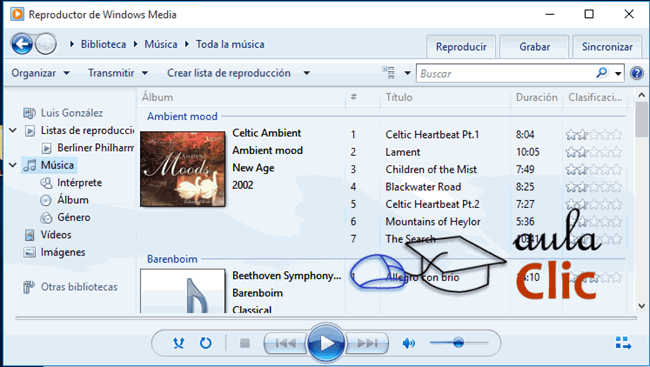Open the help question mark icon
This screenshot has width=650, height=367.
pyautogui.click(x=637, y=73)
